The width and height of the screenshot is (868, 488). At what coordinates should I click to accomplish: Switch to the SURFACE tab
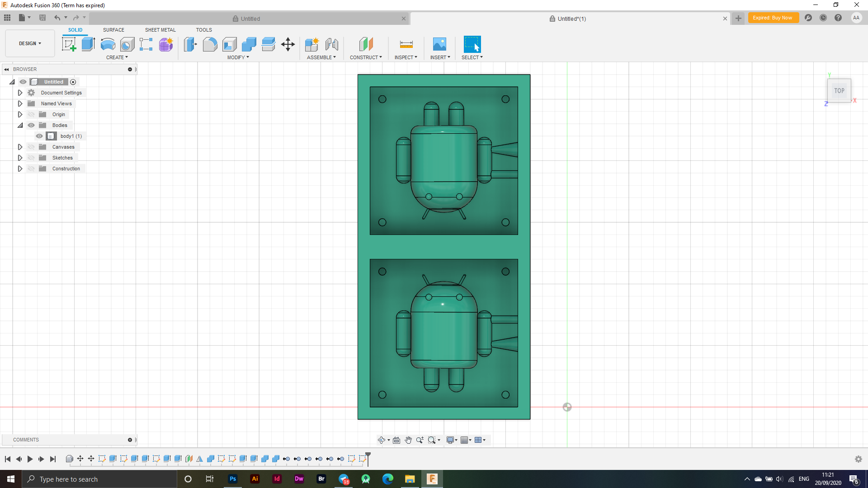[x=113, y=30]
